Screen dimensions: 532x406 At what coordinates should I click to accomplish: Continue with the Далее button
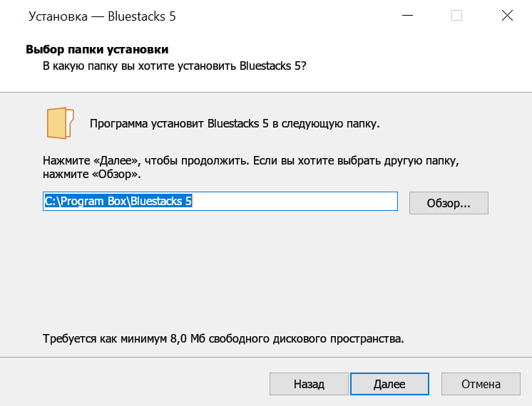pyautogui.click(x=389, y=384)
